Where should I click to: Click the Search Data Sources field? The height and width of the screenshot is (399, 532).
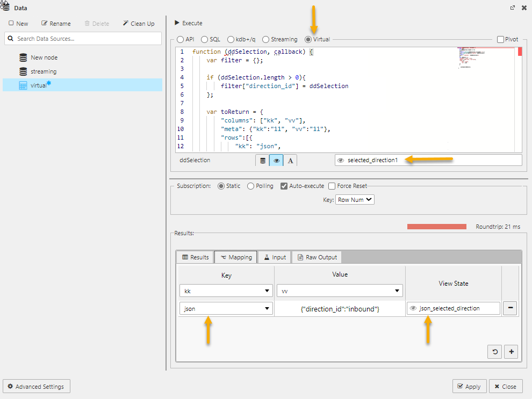(x=83, y=39)
